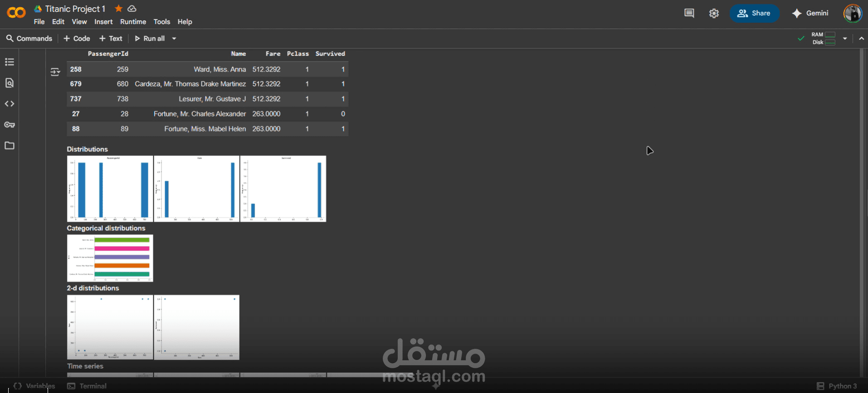Image resolution: width=868 pixels, height=393 pixels.
Task: Click the Categorical distributions heading
Action: click(106, 228)
